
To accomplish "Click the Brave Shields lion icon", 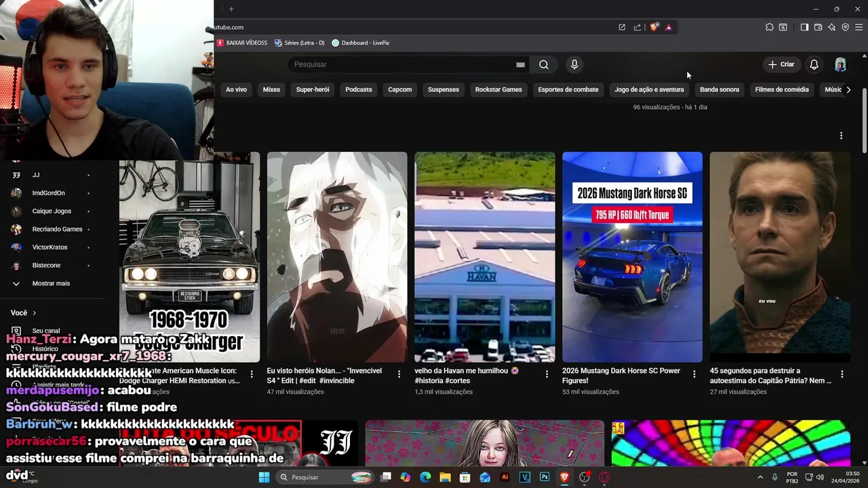I will pyautogui.click(x=654, y=27).
